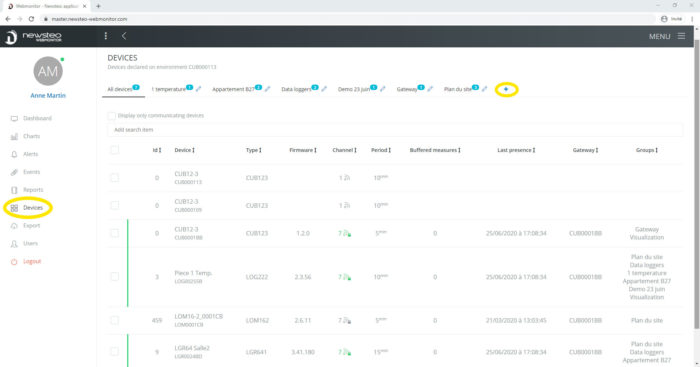Edit the Appartement B27 group
The image size is (700, 367).
tap(267, 89)
